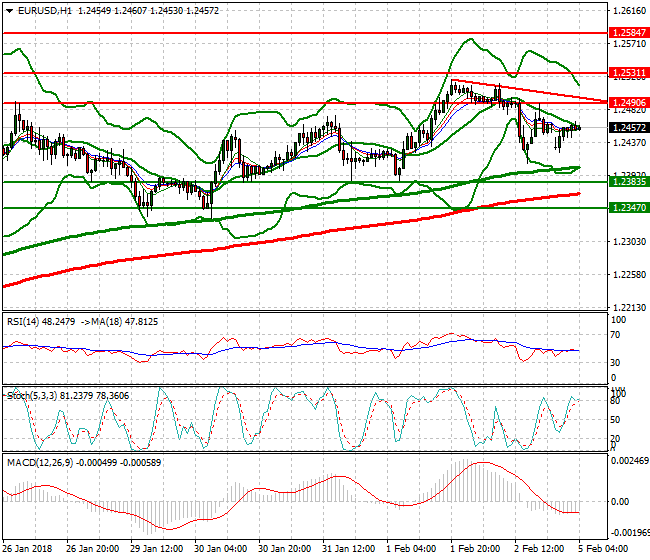Select the 31 Jan 12:00 time label

349,549
